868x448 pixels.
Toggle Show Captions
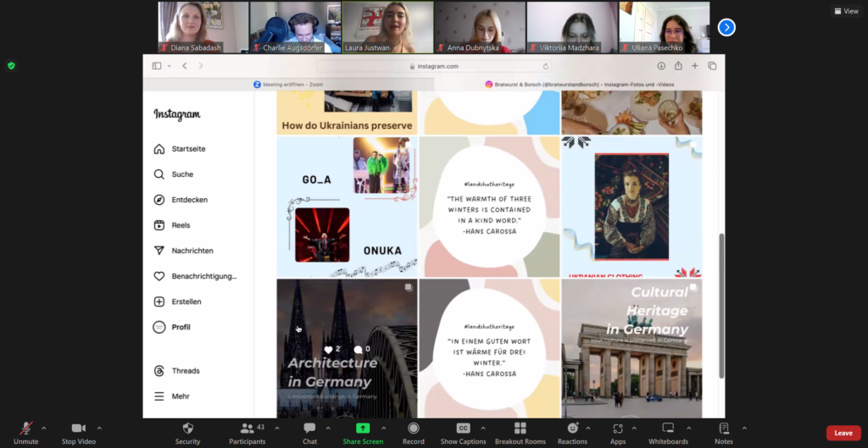coord(463,432)
